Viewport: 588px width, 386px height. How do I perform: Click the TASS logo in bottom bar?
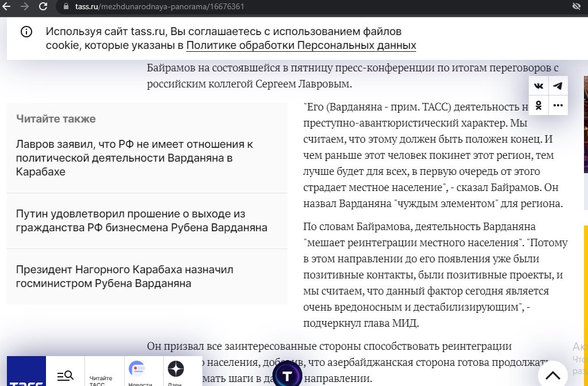26,373
